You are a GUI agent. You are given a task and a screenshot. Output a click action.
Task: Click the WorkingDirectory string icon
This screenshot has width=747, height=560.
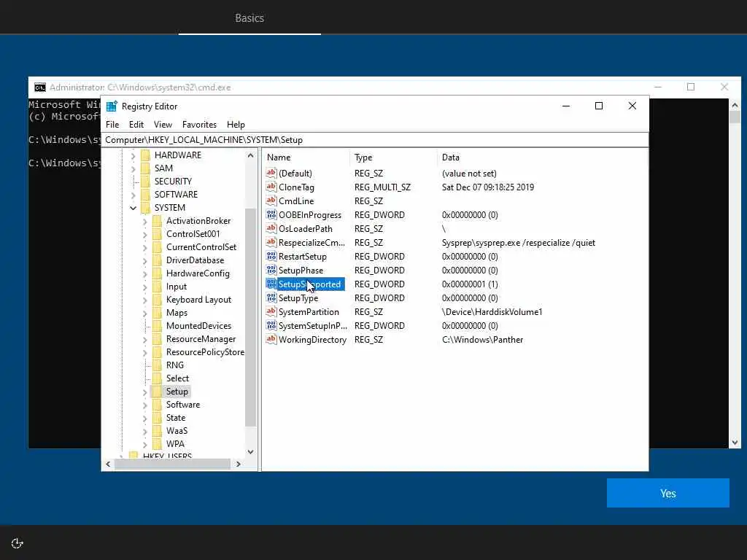click(x=271, y=340)
